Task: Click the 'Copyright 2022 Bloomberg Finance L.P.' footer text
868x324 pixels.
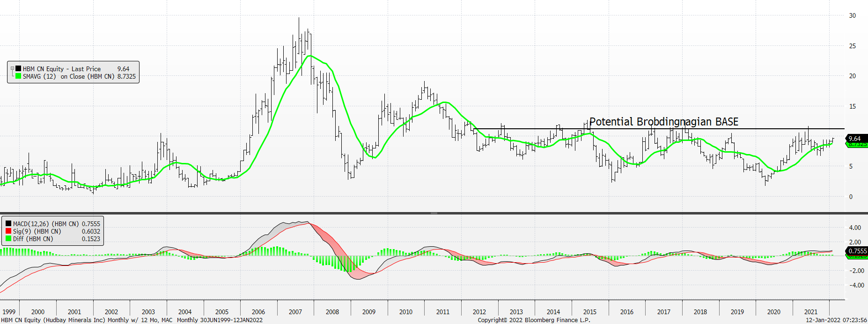Action: point(534,320)
